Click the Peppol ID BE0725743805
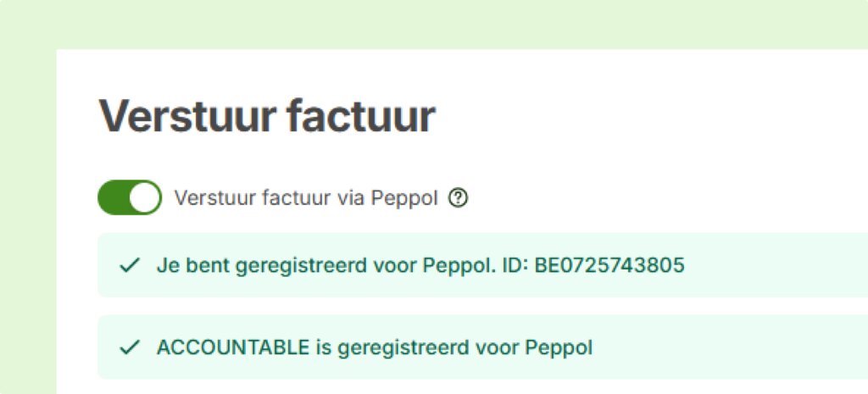 609,265
